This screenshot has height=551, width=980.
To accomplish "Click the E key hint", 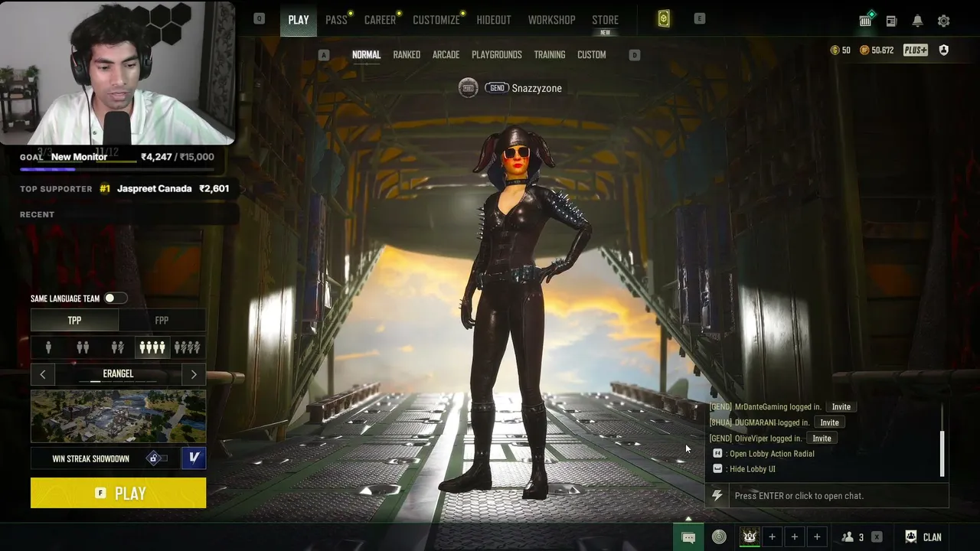I will [700, 18].
